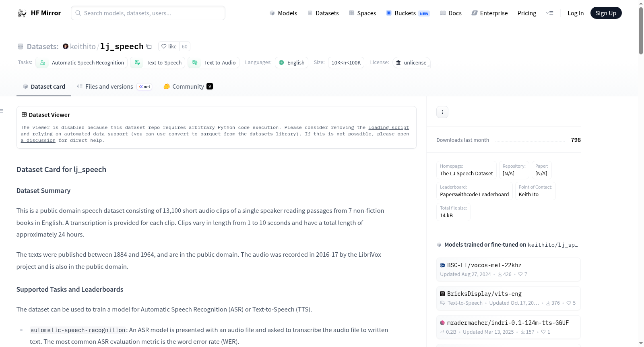Click the scrollbar up arrow
The width and height of the screenshot is (644, 347).
[x=641, y=3]
